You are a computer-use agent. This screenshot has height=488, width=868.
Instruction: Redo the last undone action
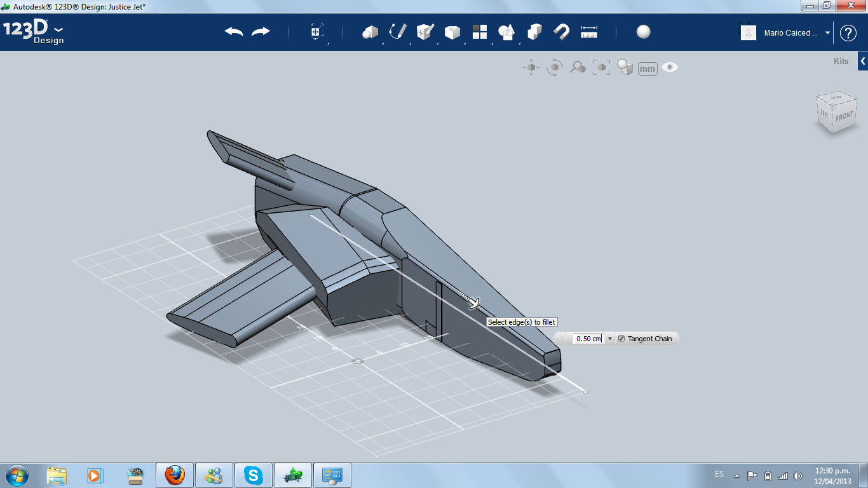tap(261, 32)
